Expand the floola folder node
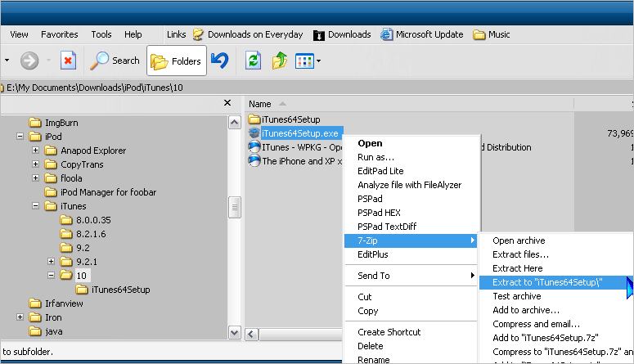The width and height of the screenshot is (634, 364). tap(35, 178)
